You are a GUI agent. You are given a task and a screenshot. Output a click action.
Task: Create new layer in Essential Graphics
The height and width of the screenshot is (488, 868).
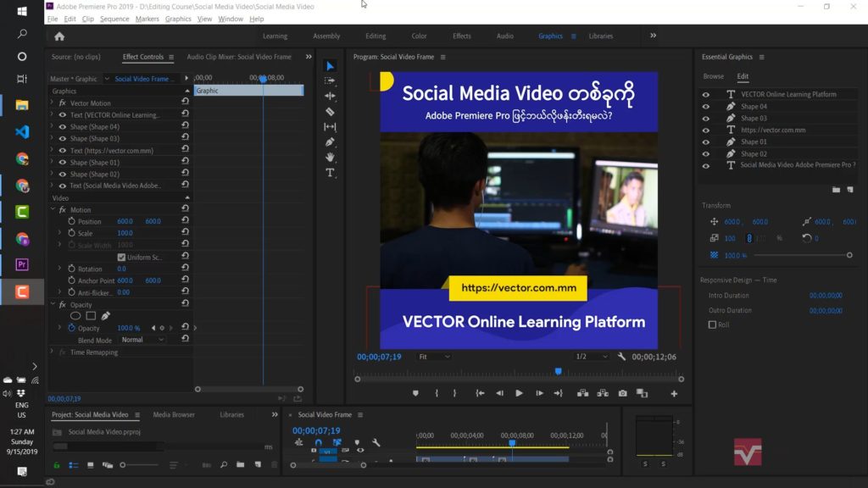pos(850,190)
